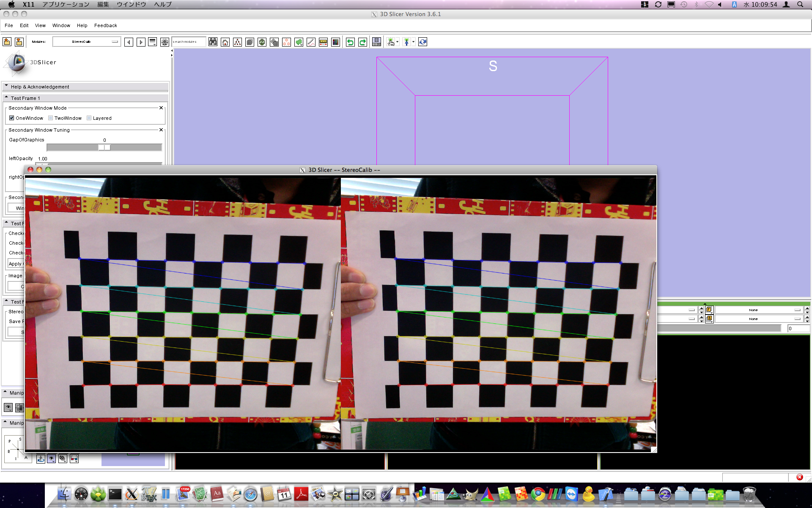Click the binoculars search icon
812x508 pixels.
[213, 42]
